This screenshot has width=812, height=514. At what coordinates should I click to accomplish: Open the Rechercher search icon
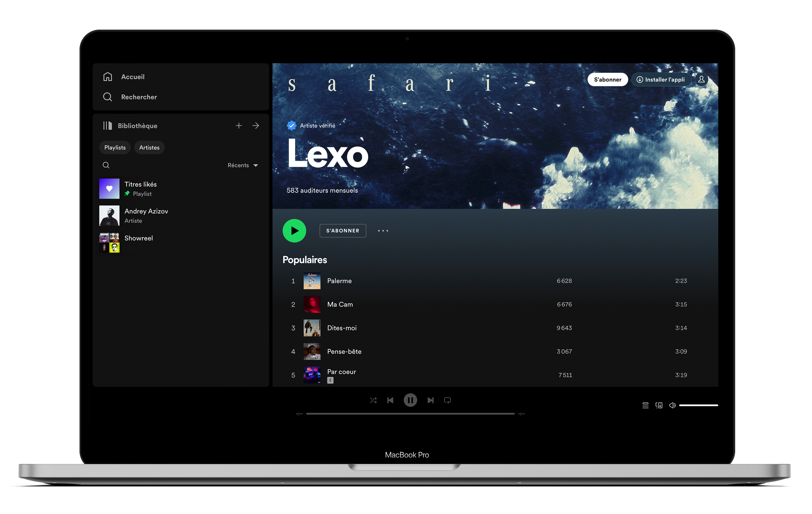coord(108,97)
